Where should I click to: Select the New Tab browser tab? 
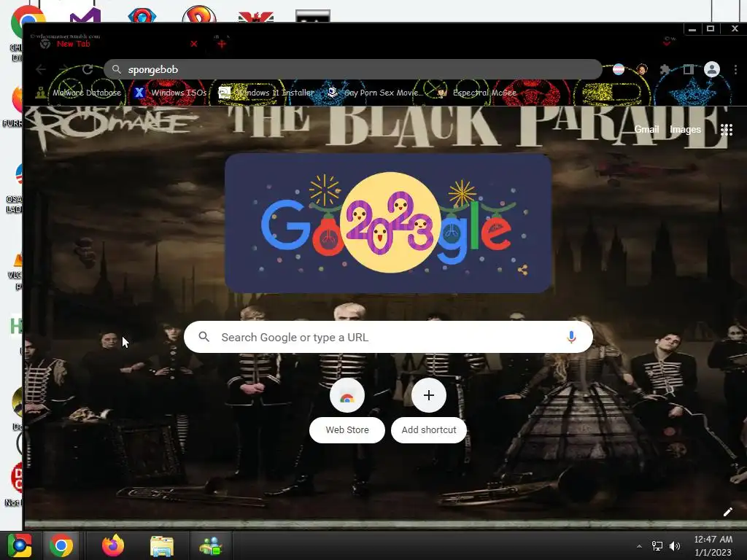[x=117, y=43]
